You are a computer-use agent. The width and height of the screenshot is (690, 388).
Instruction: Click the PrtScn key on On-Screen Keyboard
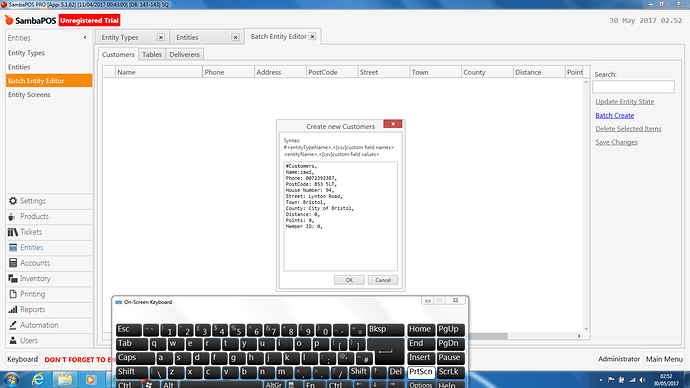click(421, 372)
